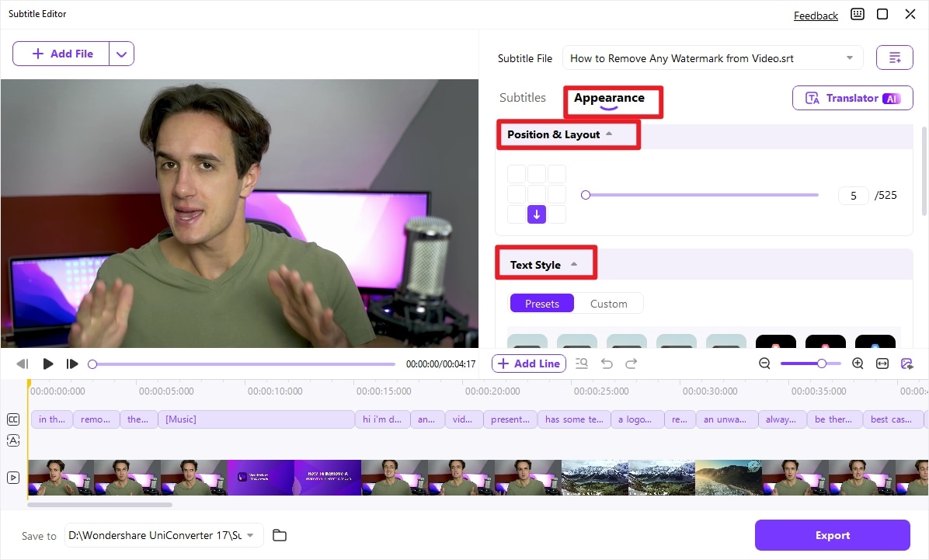Viewport: 929px width, 560px height.
Task: Switch to the Custom text style option
Action: [x=609, y=303]
